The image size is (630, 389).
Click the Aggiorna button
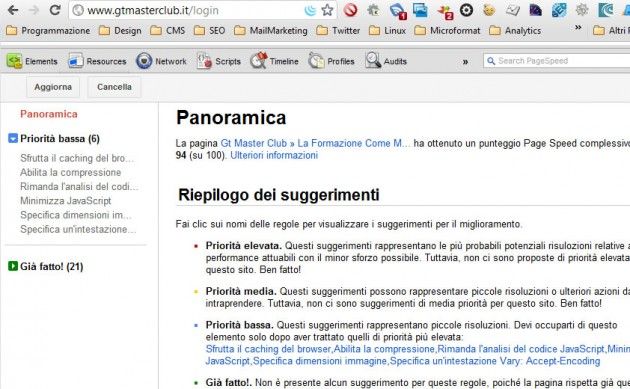53,87
